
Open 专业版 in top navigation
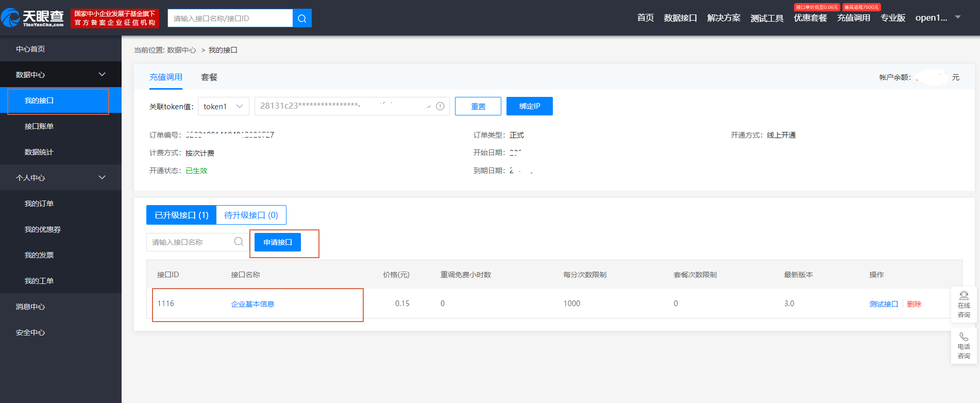892,18
